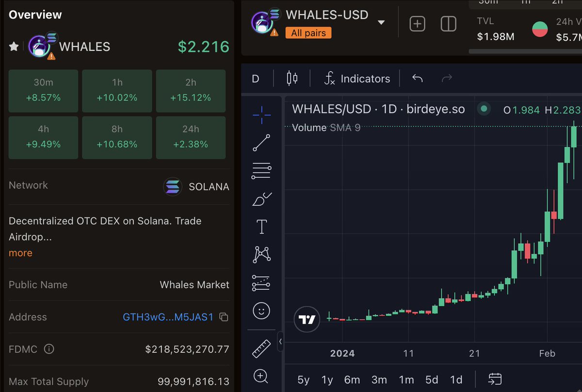Add a new chart with plus icon
The image size is (582, 392).
pos(417,24)
